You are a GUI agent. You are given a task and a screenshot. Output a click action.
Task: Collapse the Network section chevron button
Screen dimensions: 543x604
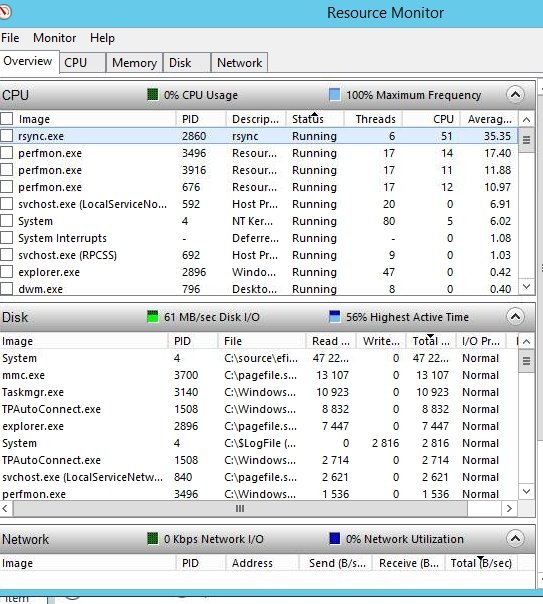pos(515,539)
